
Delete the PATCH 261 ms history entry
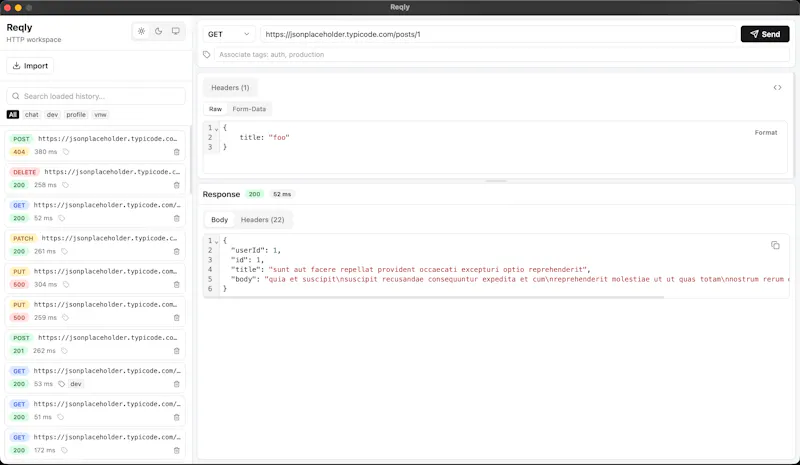(x=177, y=252)
